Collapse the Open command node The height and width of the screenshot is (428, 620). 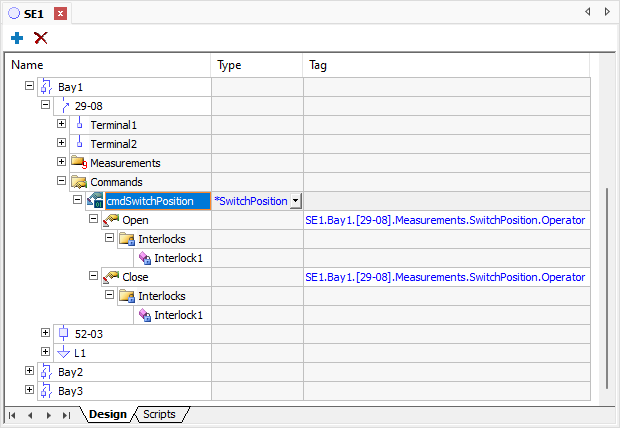[93, 218]
